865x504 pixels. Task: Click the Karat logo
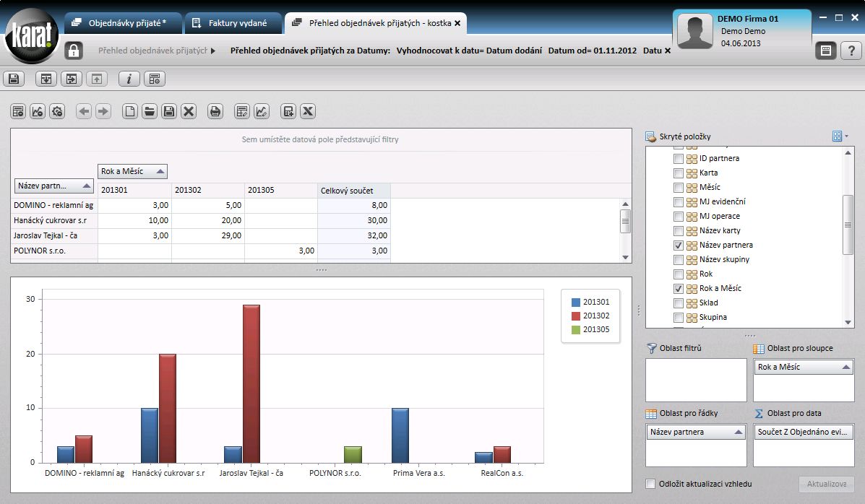click(32, 36)
